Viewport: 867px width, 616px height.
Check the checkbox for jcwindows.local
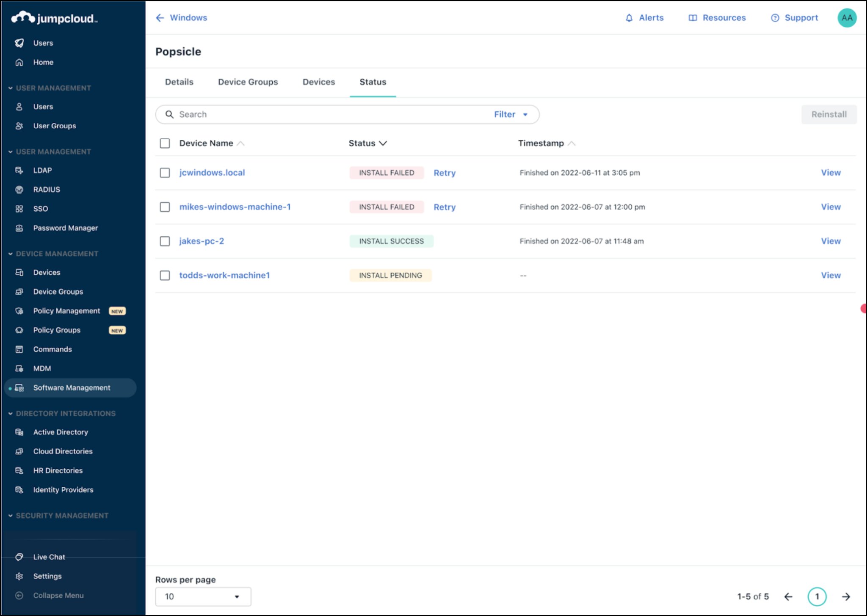coord(165,173)
